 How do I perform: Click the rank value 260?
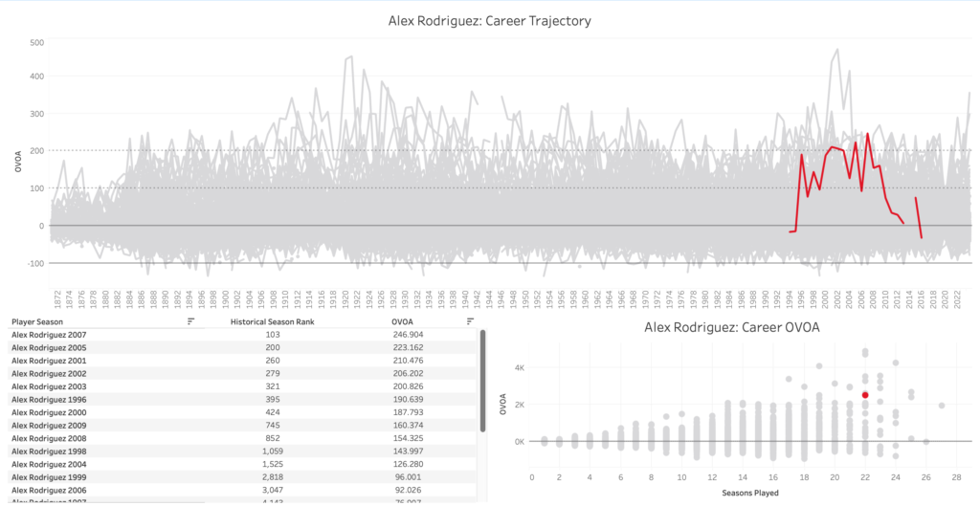click(273, 361)
